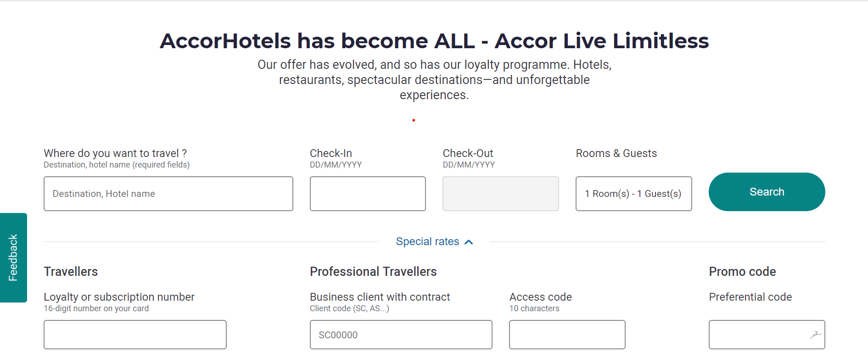Click the Check-Out date field

click(x=500, y=194)
